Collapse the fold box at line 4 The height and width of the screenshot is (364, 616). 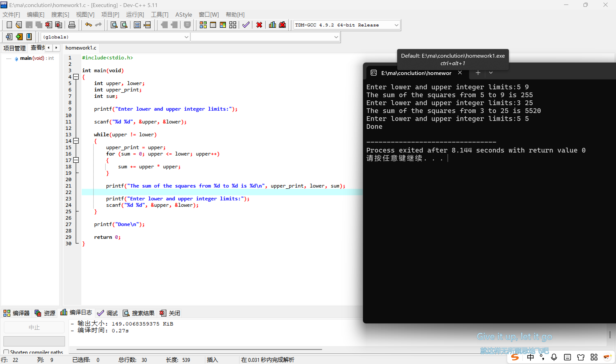(76, 77)
